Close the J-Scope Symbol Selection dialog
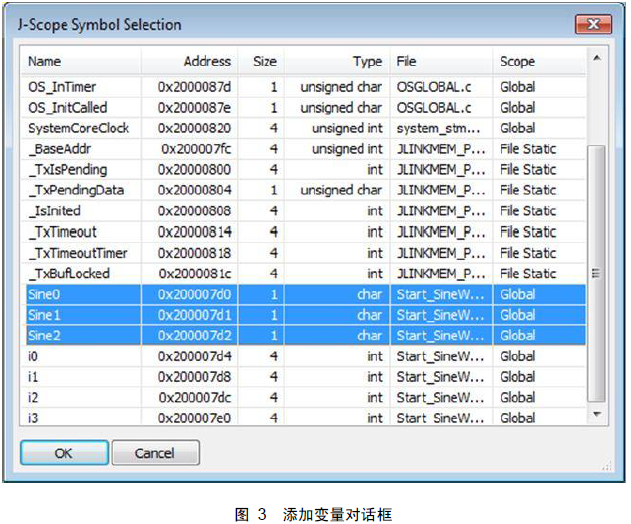Screen dimensions: 631x524 pyautogui.click(x=594, y=25)
